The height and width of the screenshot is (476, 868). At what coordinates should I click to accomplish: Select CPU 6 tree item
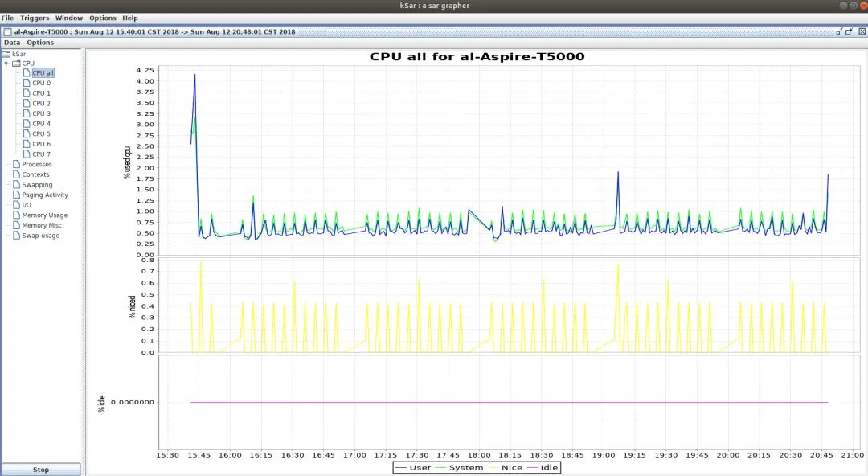tap(42, 144)
